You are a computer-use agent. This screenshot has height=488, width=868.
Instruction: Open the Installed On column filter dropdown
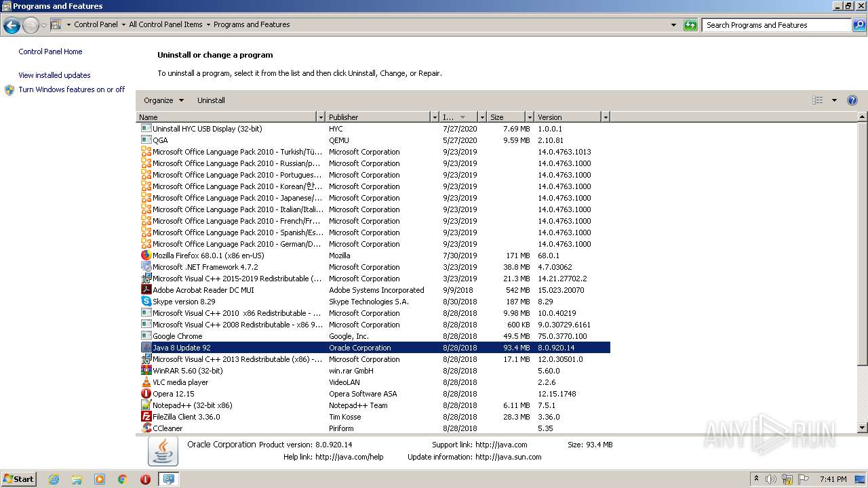click(x=482, y=117)
